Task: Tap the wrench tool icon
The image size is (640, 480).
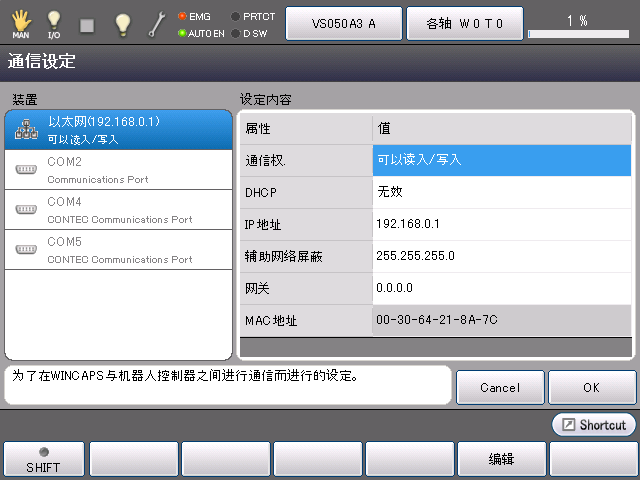Action: [157, 24]
